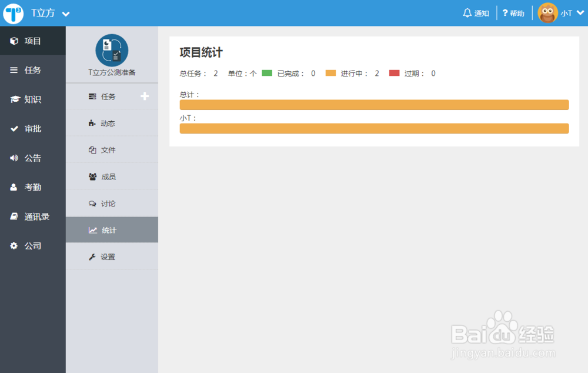
Task: Select the 项目 cube icon in sidebar
Action: 14,41
